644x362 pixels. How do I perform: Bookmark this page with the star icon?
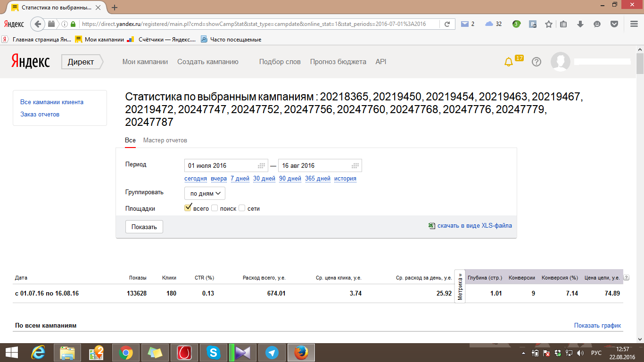549,24
